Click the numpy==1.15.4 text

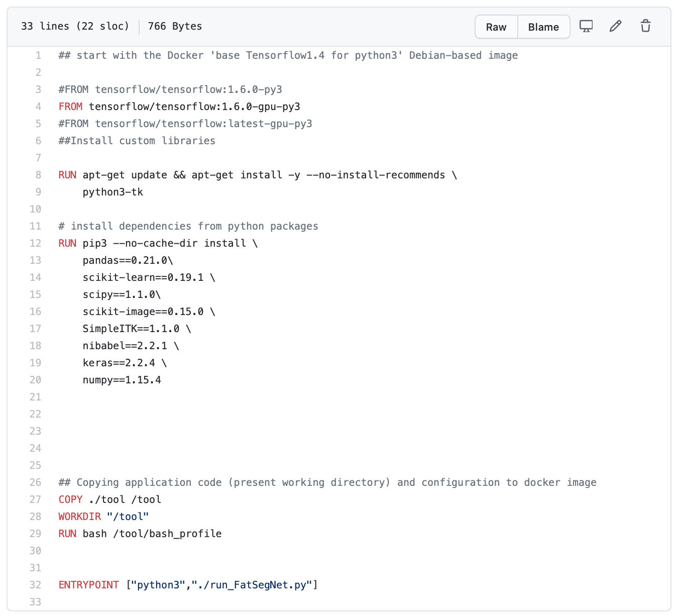pos(122,380)
